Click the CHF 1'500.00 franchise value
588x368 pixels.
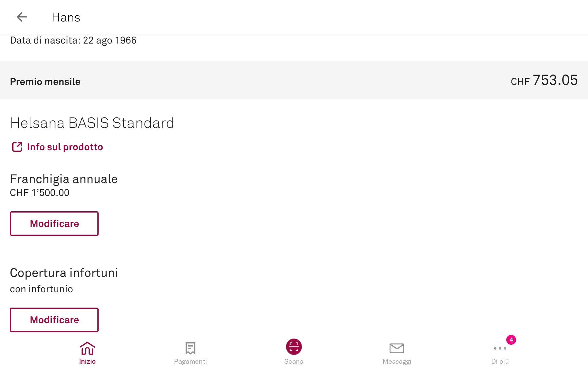40,193
